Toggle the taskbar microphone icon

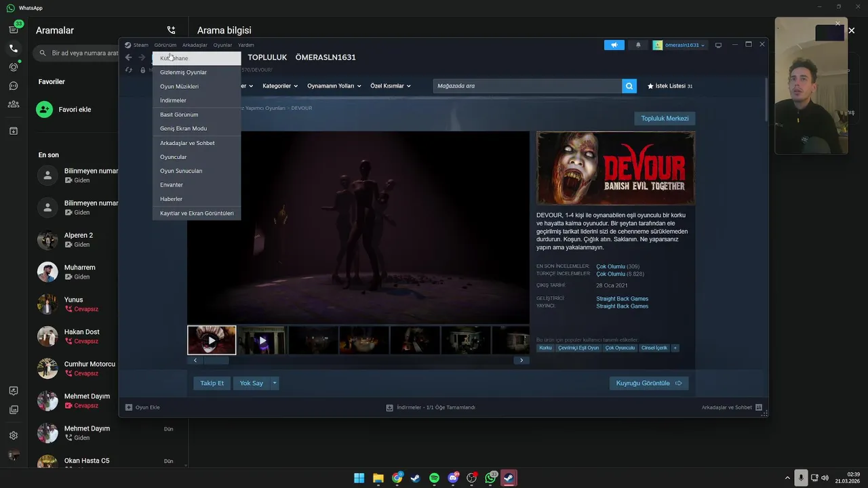(801, 478)
